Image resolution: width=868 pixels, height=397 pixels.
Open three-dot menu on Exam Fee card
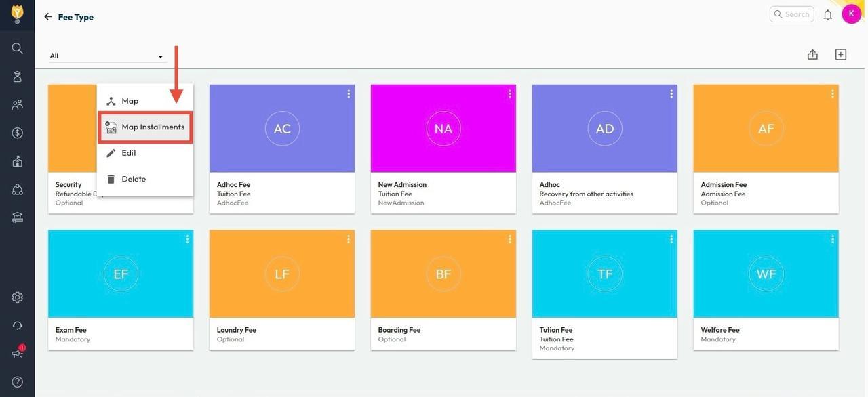click(x=187, y=239)
